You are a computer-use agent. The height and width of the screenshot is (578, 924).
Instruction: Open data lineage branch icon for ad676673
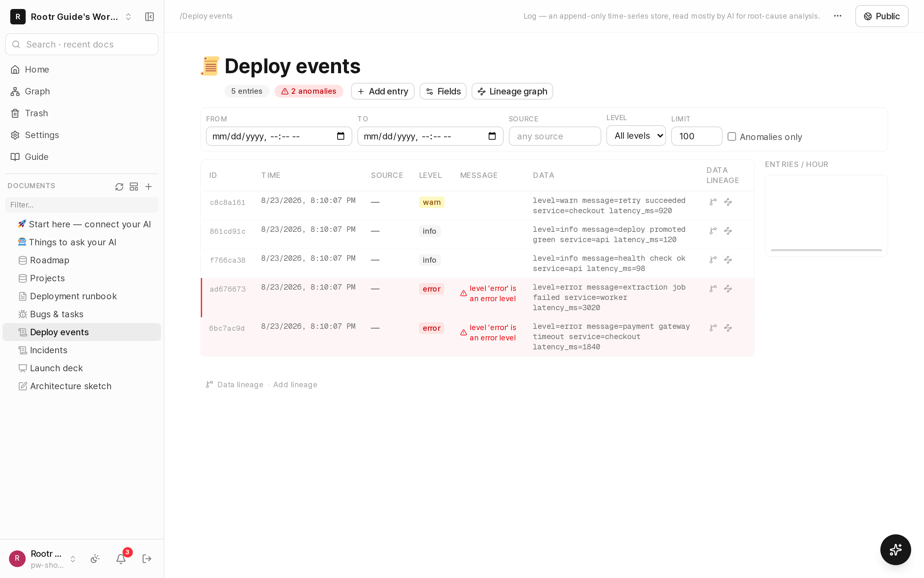click(x=713, y=289)
